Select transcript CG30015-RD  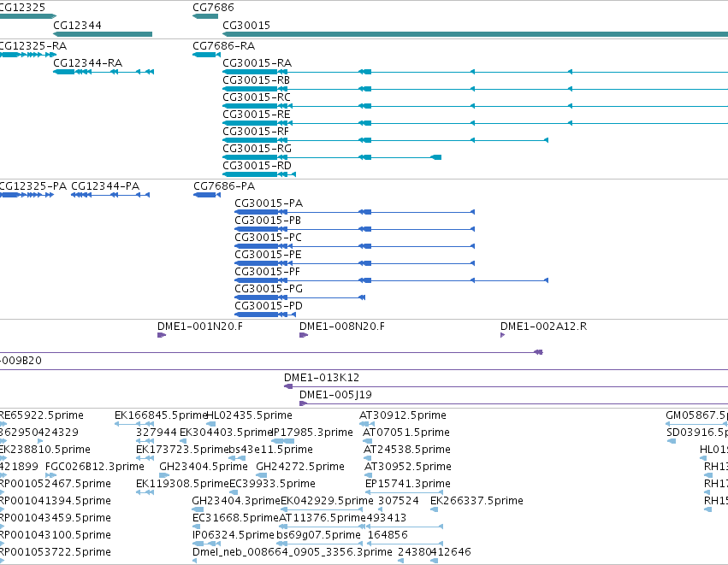[x=259, y=174]
